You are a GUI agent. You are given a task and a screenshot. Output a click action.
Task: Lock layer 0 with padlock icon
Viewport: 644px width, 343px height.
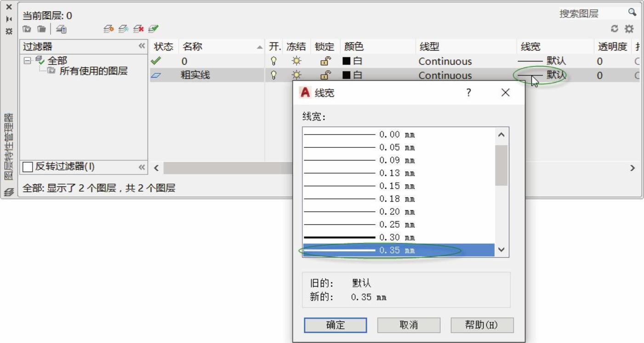pos(325,61)
